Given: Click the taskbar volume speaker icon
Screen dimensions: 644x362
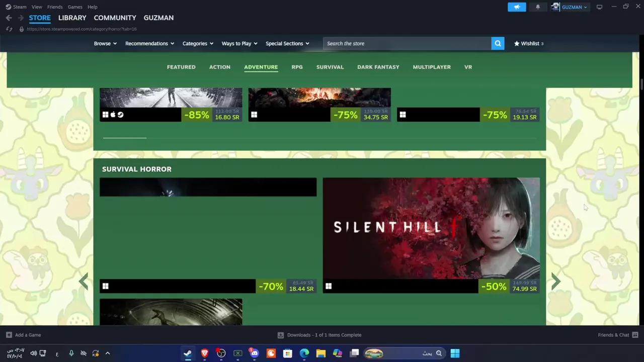Looking at the screenshot, I should tap(33, 353).
